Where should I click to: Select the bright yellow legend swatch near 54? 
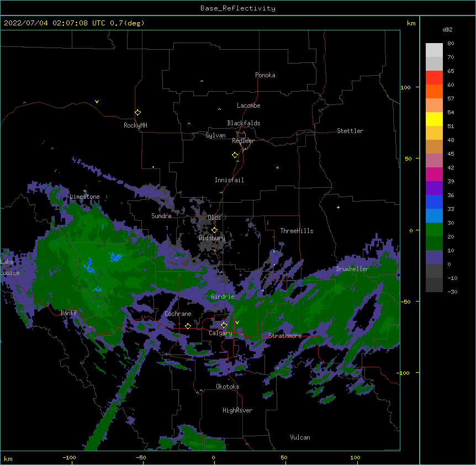click(x=434, y=119)
